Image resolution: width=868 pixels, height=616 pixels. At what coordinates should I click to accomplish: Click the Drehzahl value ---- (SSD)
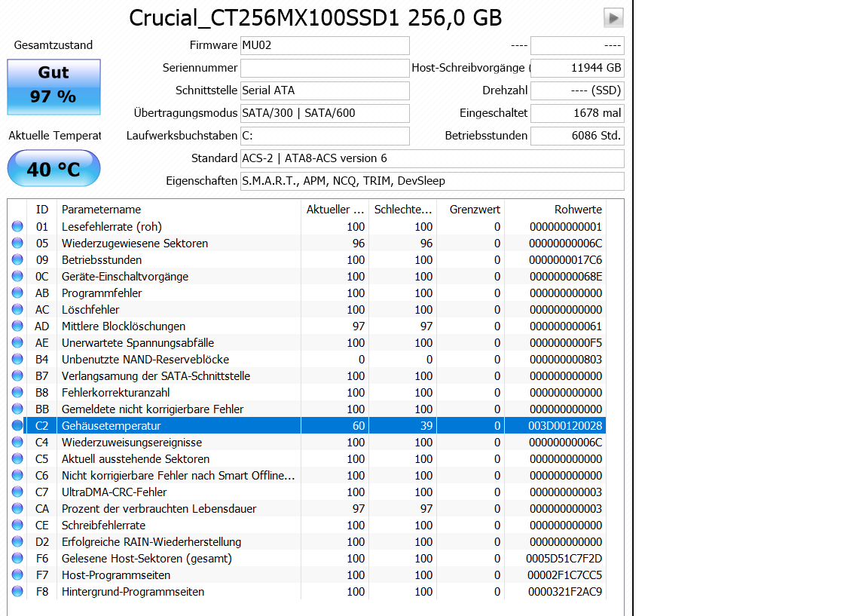(577, 90)
